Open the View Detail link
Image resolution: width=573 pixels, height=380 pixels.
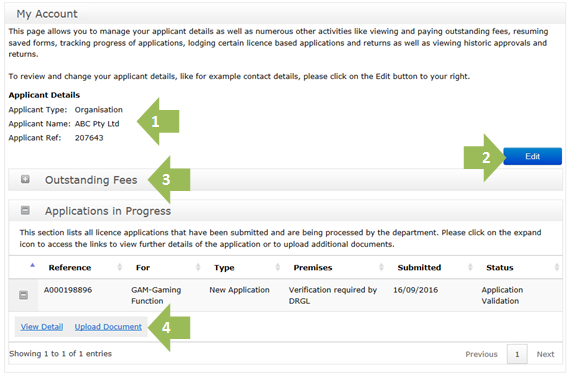coord(42,327)
